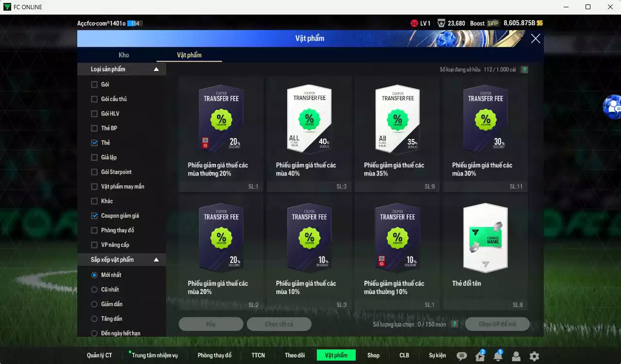This screenshot has height=364, width=621.
Task: Open the player profile icon
Action: [x=516, y=355]
